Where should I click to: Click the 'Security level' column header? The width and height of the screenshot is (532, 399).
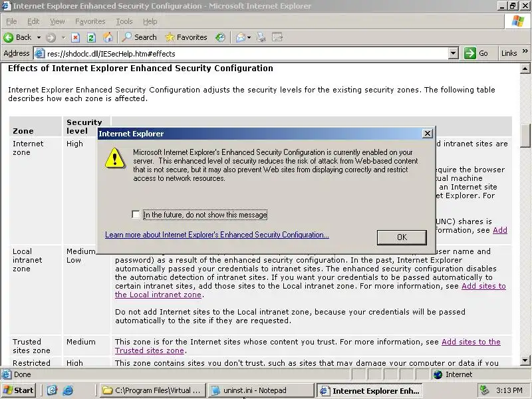[86, 126]
